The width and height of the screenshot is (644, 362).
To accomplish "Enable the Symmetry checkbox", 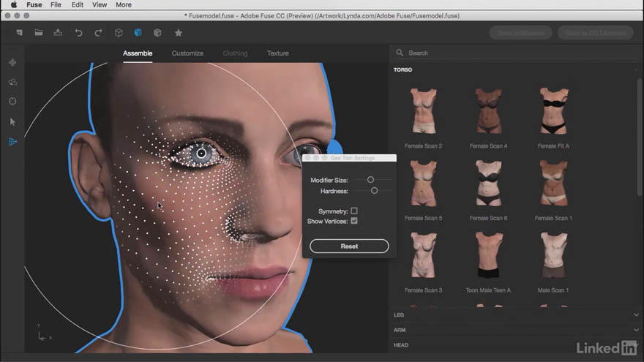I will click(x=354, y=211).
